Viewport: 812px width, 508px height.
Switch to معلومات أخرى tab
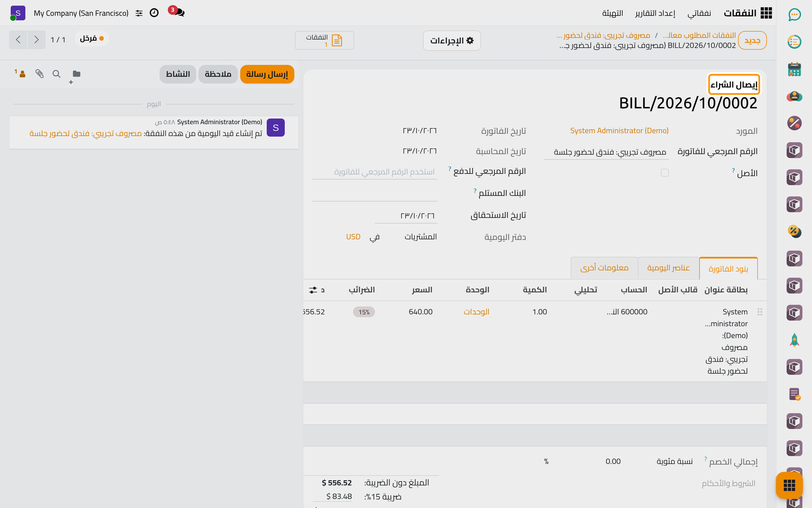(604, 268)
